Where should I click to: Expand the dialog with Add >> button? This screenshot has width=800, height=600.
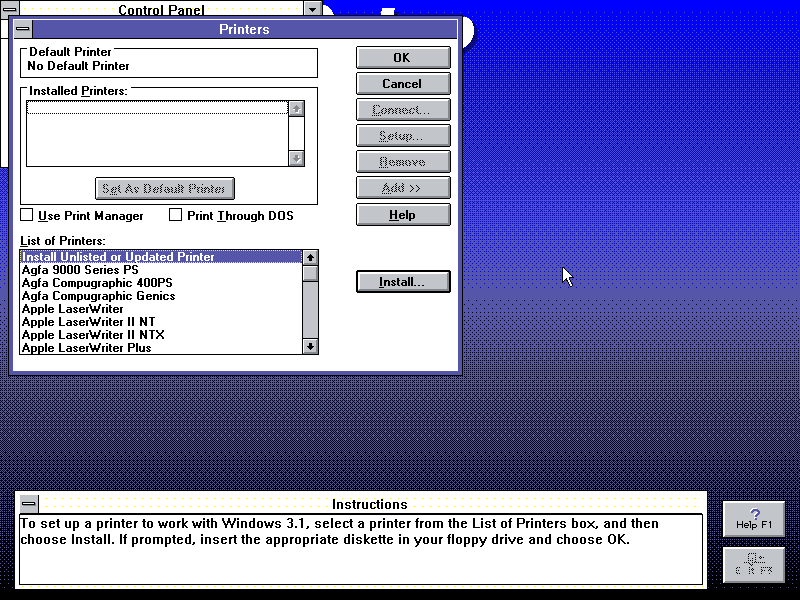click(403, 188)
